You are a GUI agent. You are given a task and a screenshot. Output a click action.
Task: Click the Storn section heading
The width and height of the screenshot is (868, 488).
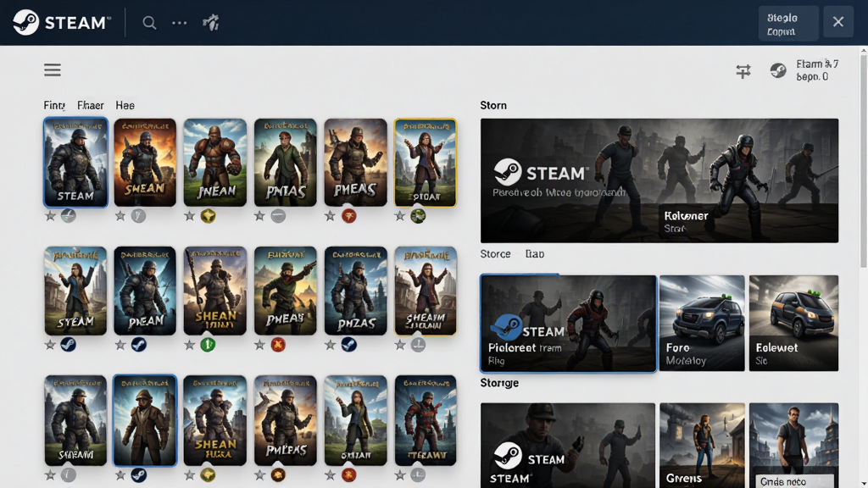pos(493,105)
